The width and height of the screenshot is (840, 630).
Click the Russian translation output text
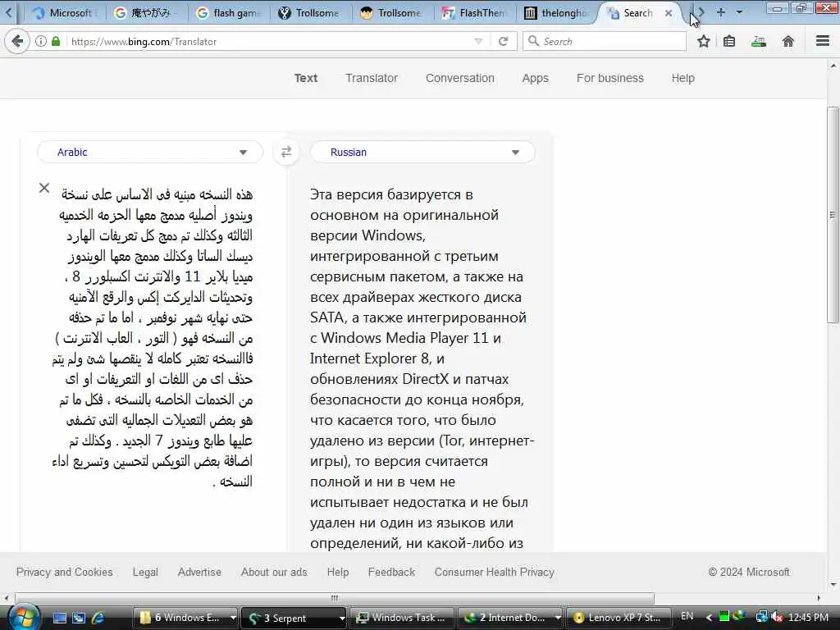pyautogui.click(x=421, y=368)
